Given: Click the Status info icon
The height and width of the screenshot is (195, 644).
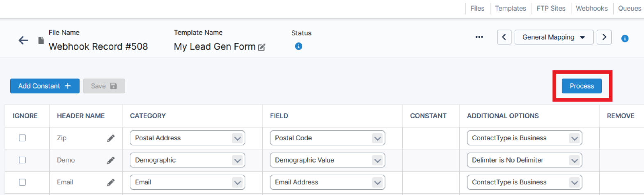Looking at the screenshot, I should coord(298,46).
